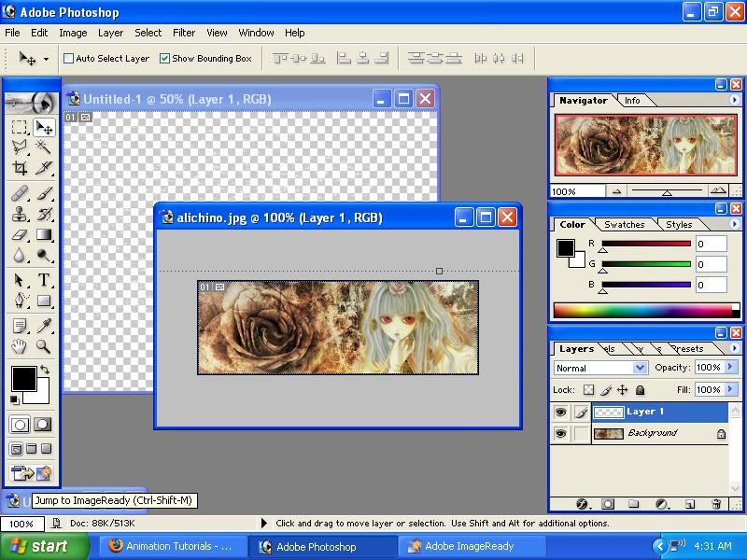Choose the Rectangle shape tool

[44, 301]
